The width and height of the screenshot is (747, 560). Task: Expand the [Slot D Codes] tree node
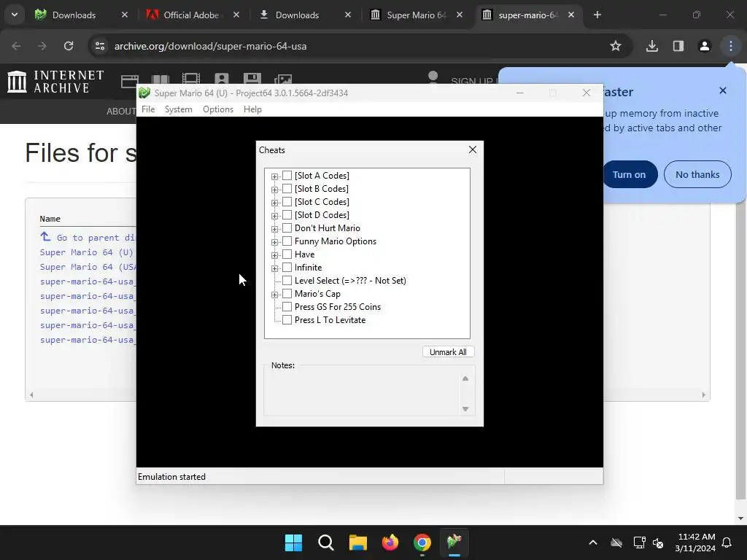pyautogui.click(x=274, y=216)
